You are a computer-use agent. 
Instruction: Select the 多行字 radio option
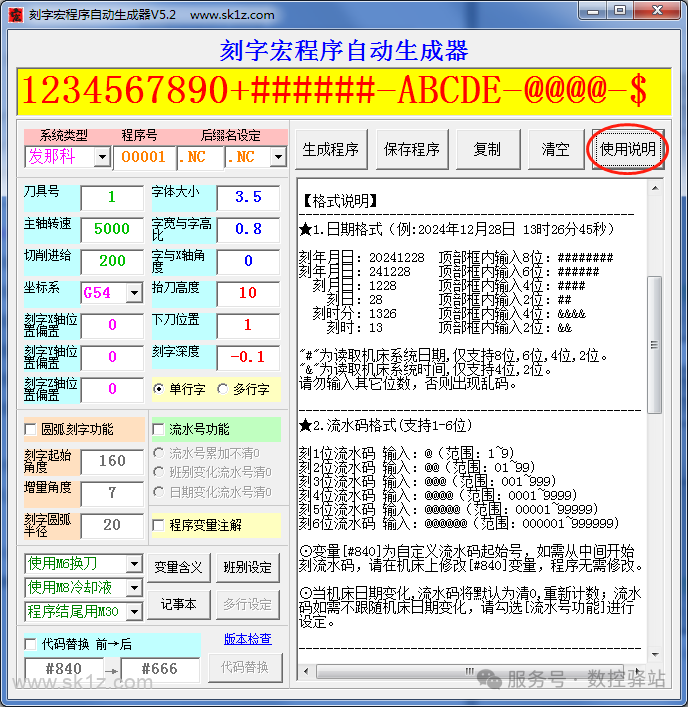point(222,389)
